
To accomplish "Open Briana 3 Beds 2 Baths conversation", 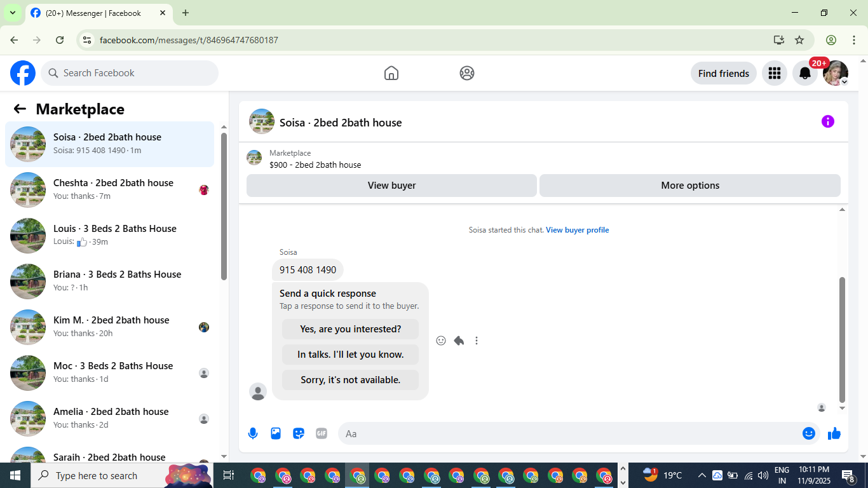I will click(109, 281).
